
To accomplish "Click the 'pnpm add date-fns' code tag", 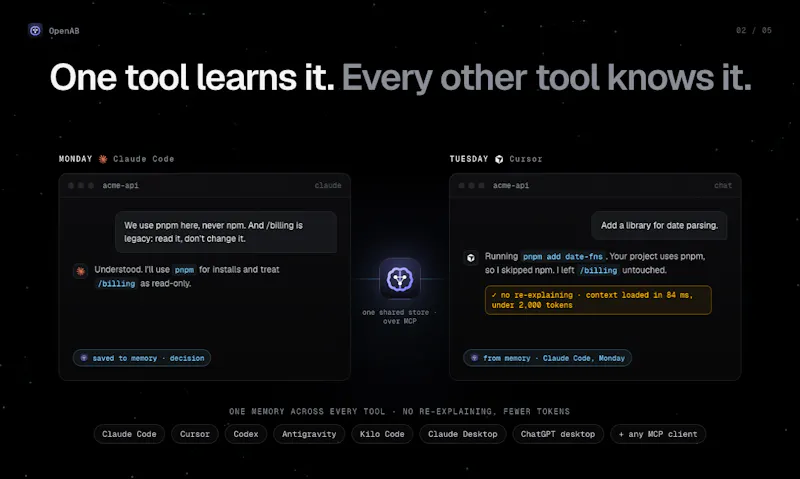I will pyautogui.click(x=563, y=257).
